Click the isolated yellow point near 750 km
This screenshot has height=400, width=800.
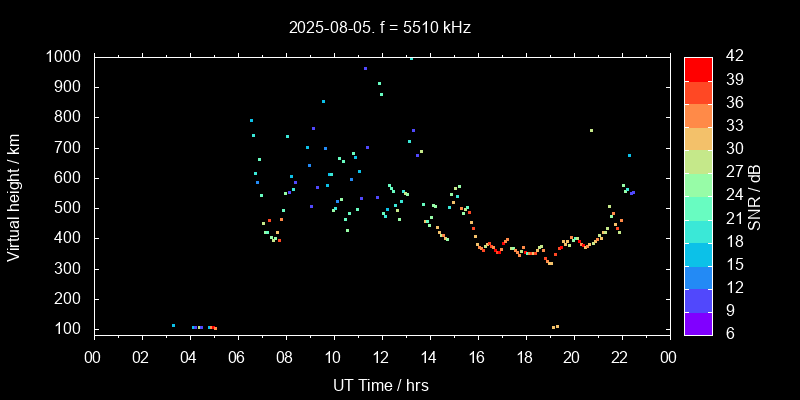click(x=591, y=130)
